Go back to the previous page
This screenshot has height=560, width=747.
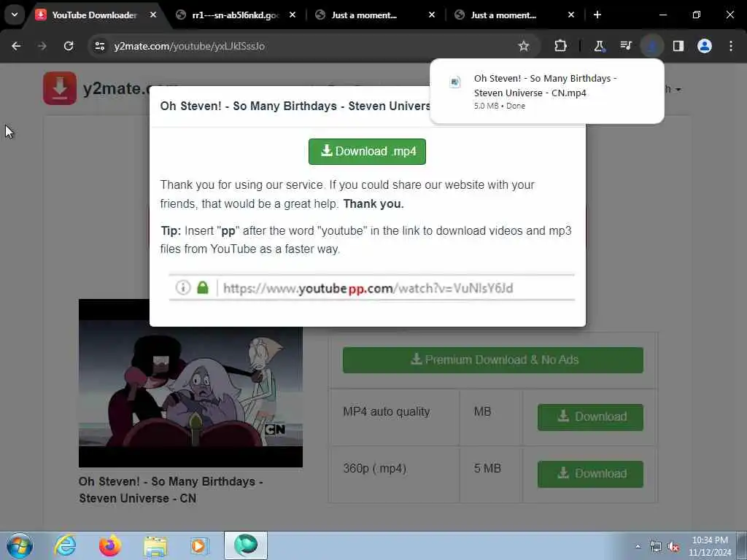[16, 46]
